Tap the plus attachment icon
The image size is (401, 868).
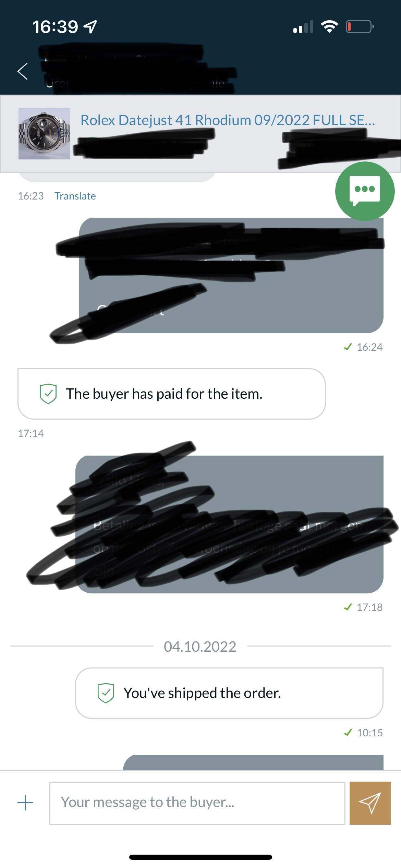coord(25,803)
